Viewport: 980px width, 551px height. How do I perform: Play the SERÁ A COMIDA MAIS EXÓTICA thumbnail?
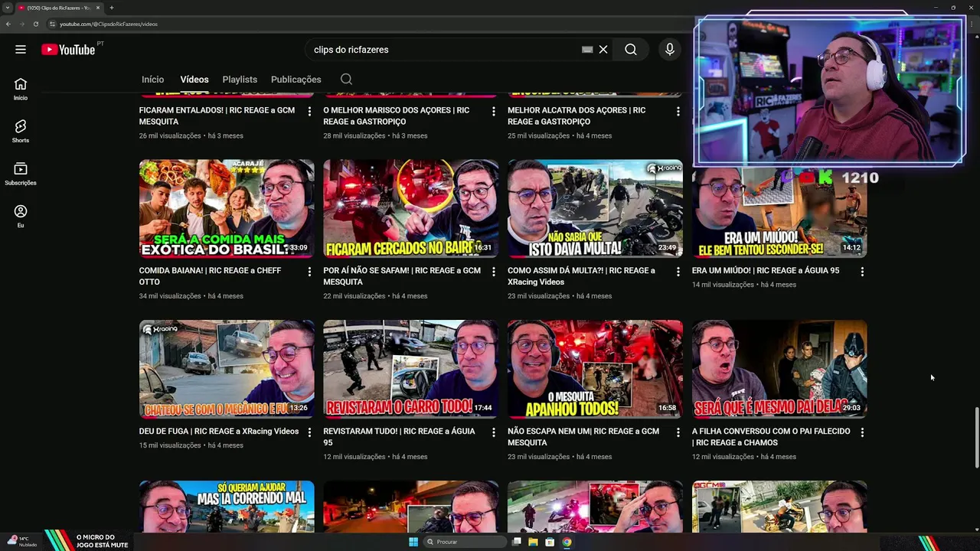coord(227,208)
